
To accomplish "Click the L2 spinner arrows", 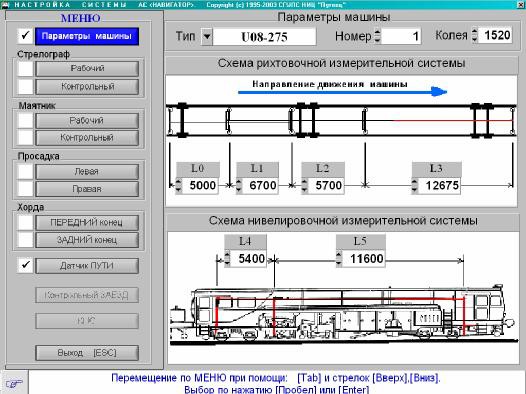I will tap(304, 185).
